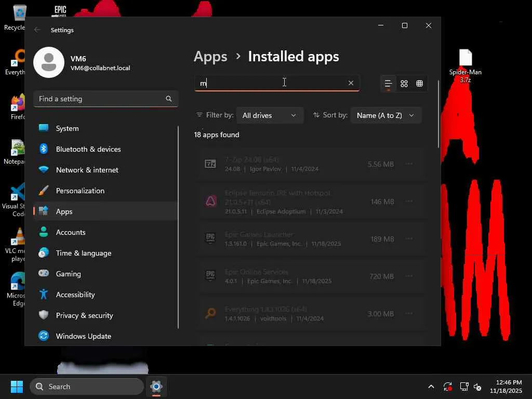Click the VM6@collabnet.local account text
Screen dimensions: 532x399
(x=100, y=68)
